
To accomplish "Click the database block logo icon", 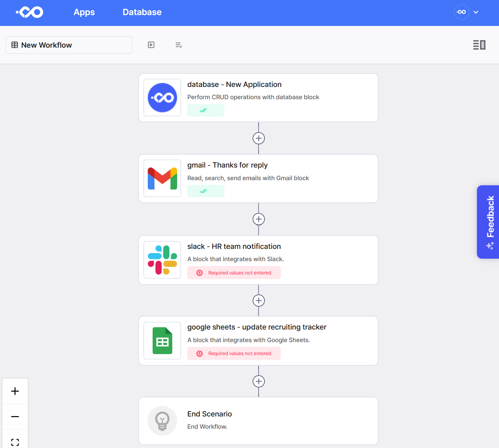I will [162, 97].
